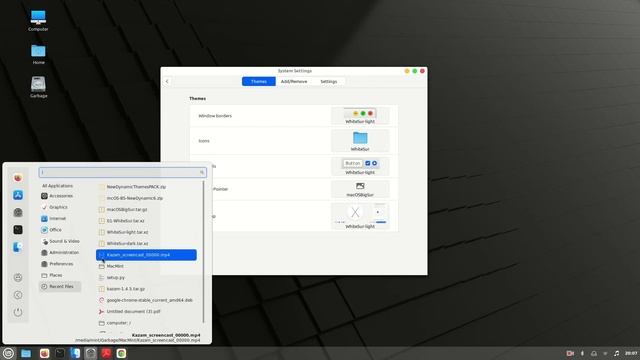Open the Window borders theme chooser
Screen dimensions: 640x360
(360, 116)
